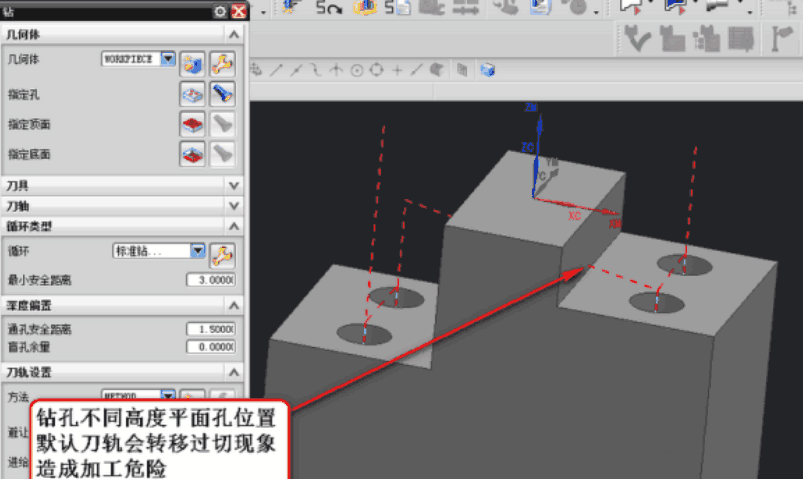Click the grey grid icon left of the blue cube
This screenshot has height=479, width=803.
[x=462, y=70]
